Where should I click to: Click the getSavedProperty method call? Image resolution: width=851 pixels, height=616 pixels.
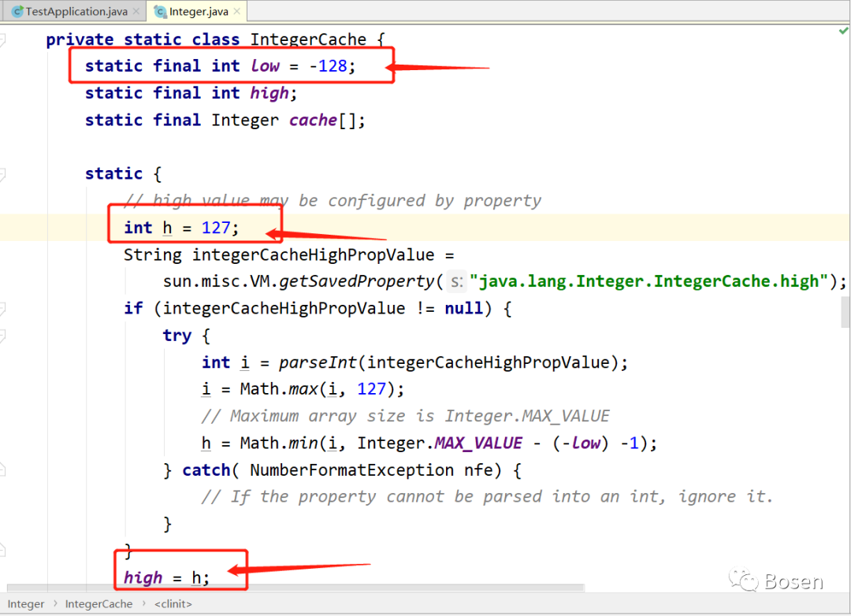[x=357, y=282]
